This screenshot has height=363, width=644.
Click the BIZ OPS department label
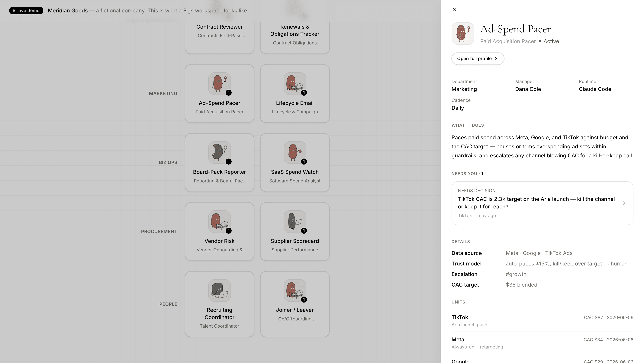(x=168, y=162)
